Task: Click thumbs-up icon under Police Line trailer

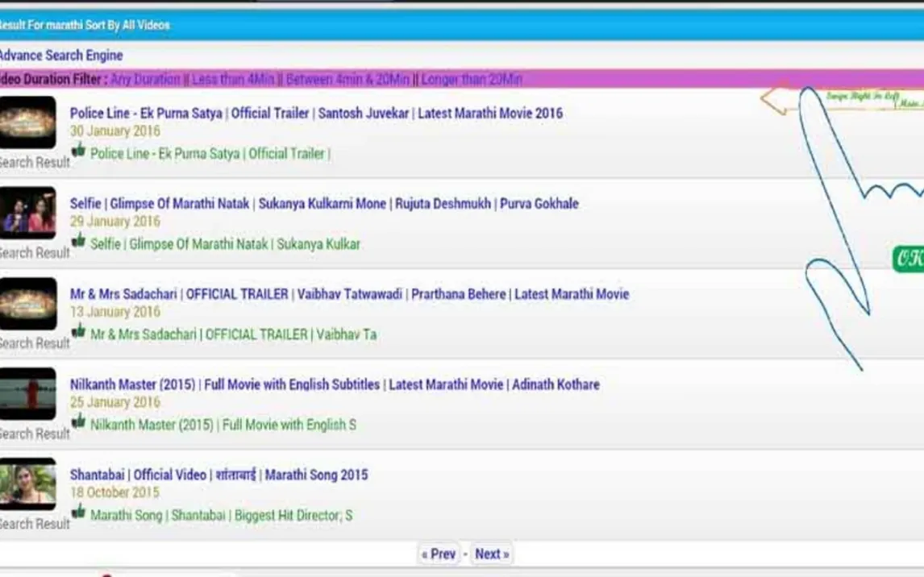Action: (78, 151)
